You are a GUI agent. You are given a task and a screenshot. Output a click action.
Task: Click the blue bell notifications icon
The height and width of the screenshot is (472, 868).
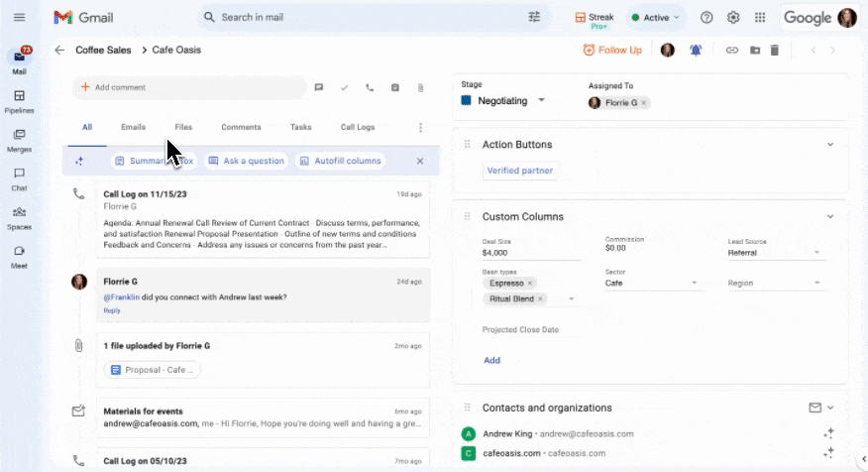pos(696,50)
